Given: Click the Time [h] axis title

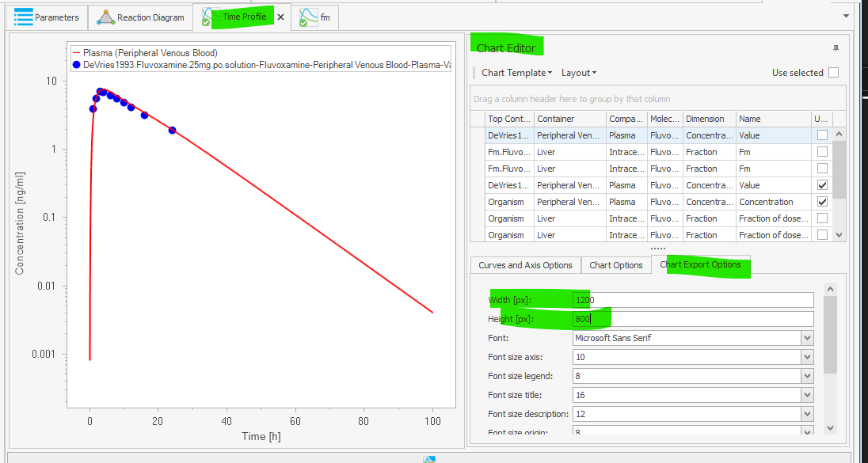Looking at the screenshot, I should [x=261, y=436].
